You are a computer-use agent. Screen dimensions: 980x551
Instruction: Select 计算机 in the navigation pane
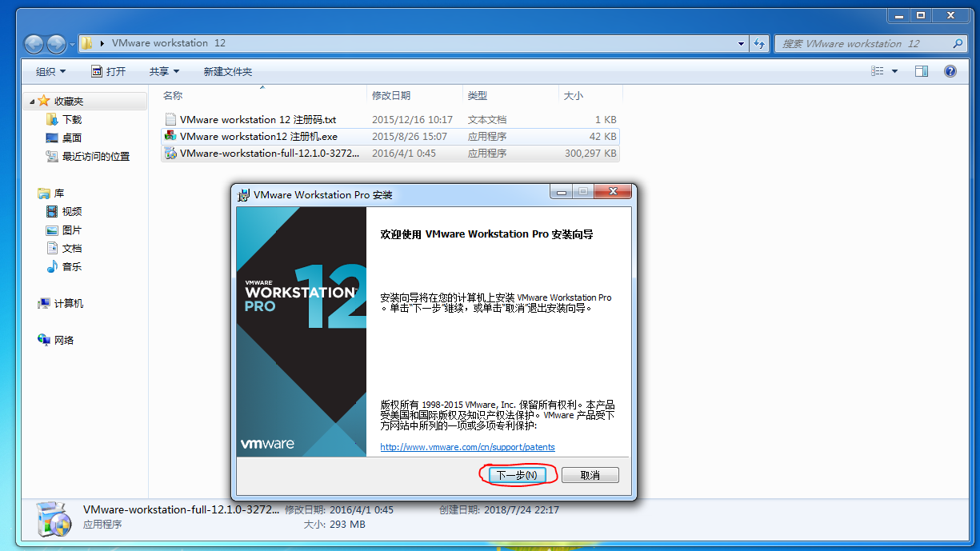pyautogui.click(x=69, y=304)
